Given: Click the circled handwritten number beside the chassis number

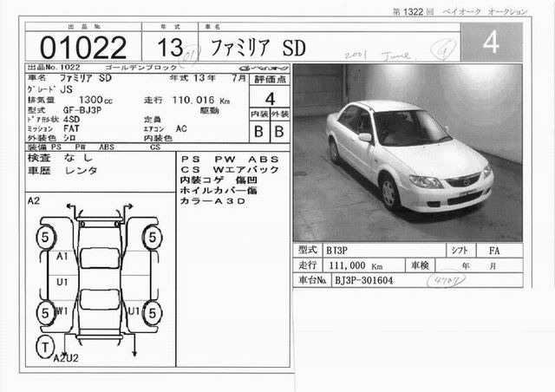Looking at the screenshot, I should pyautogui.click(x=446, y=280).
